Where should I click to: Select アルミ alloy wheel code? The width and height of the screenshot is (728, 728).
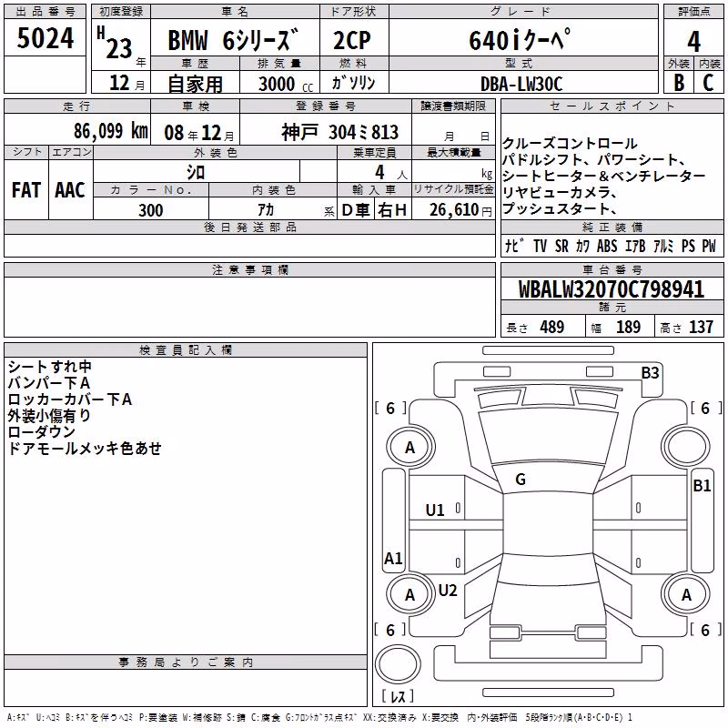663,246
